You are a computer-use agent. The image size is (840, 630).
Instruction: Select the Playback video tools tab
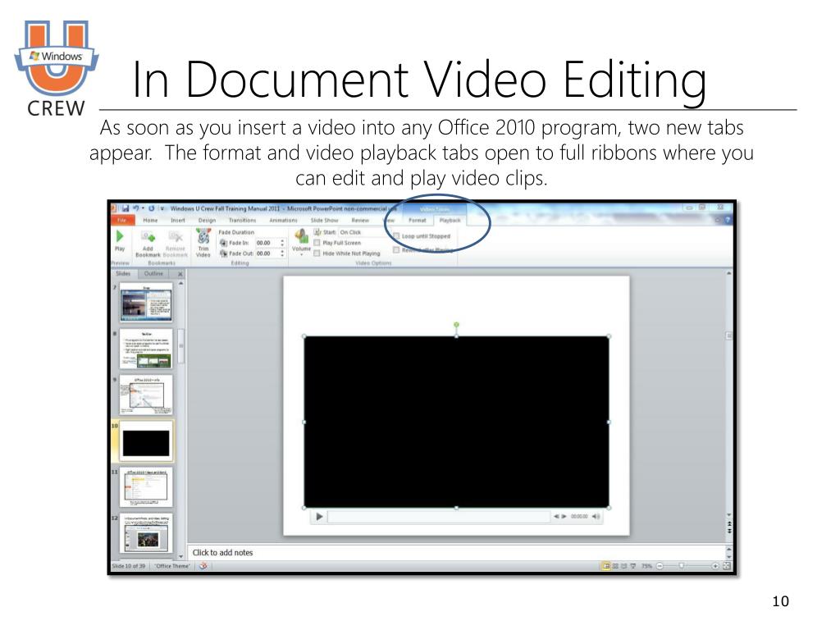[450, 220]
